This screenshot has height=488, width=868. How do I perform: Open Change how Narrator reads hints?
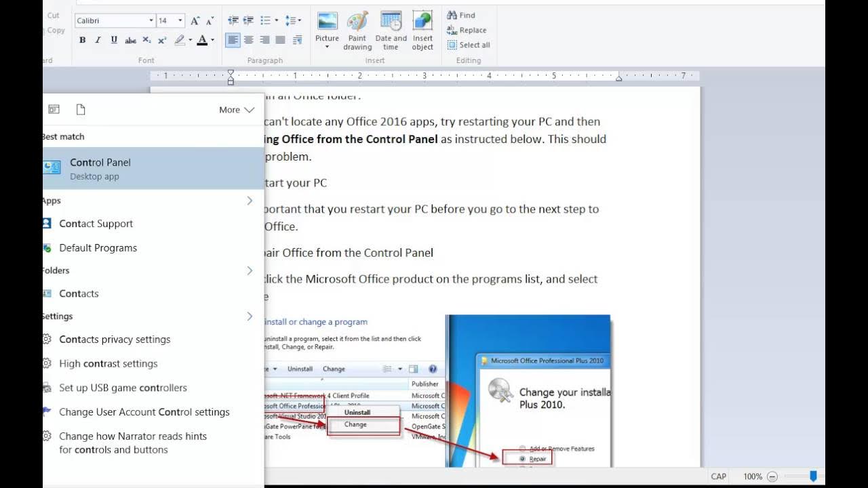153,443
